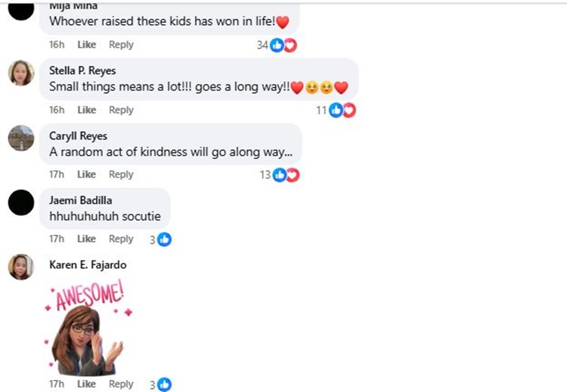
Task: Click Karen E. Fajardo's name
Action: click(x=88, y=264)
